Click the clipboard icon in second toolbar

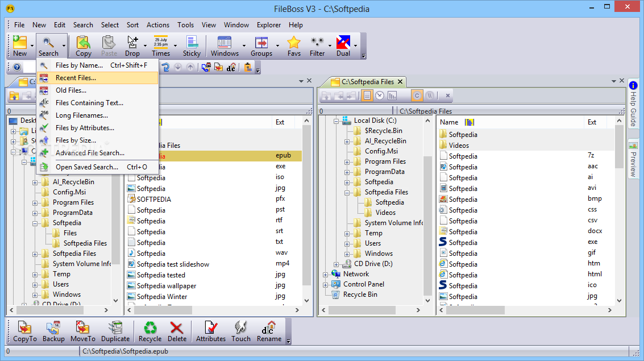[248, 67]
